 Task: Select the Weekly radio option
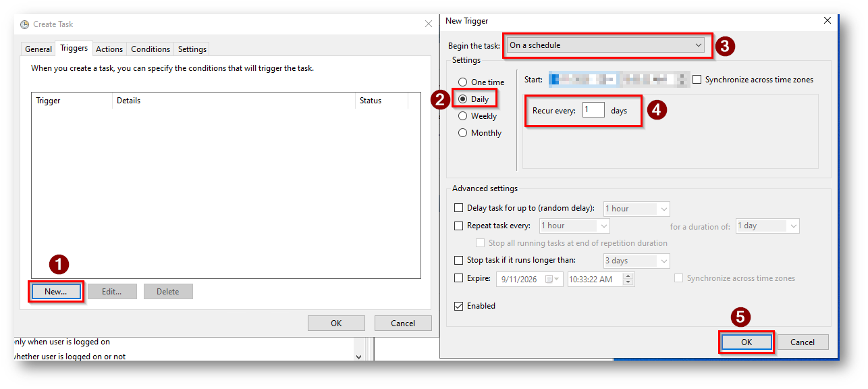478,116
